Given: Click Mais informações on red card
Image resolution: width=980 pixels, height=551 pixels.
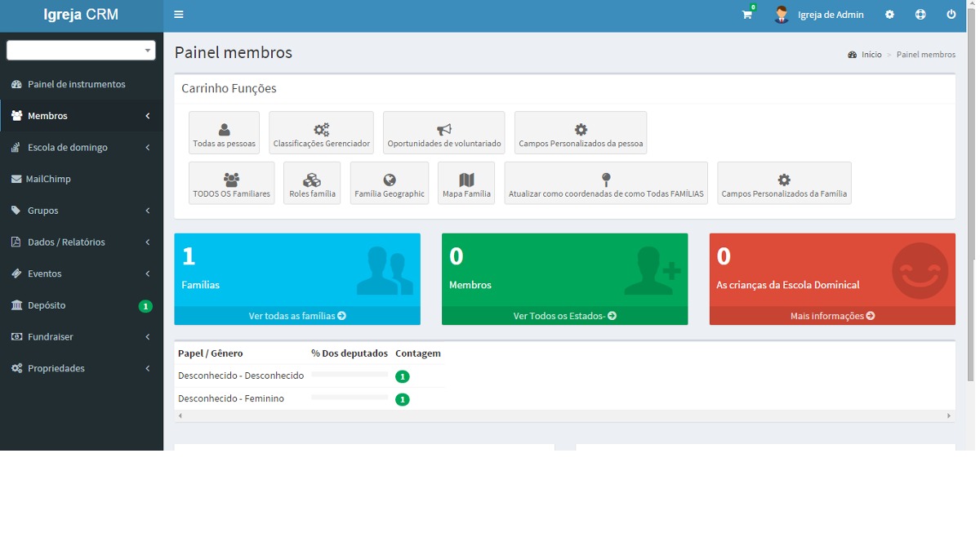Looking at the screenshot, I should (x=832, y=316).
